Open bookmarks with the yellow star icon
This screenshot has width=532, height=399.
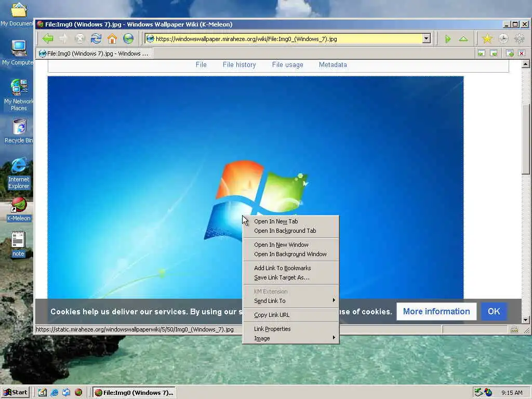tap(487, 38)
